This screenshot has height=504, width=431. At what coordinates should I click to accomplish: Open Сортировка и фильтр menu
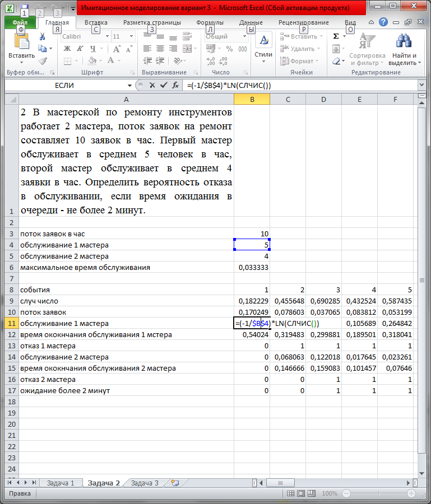367,49
